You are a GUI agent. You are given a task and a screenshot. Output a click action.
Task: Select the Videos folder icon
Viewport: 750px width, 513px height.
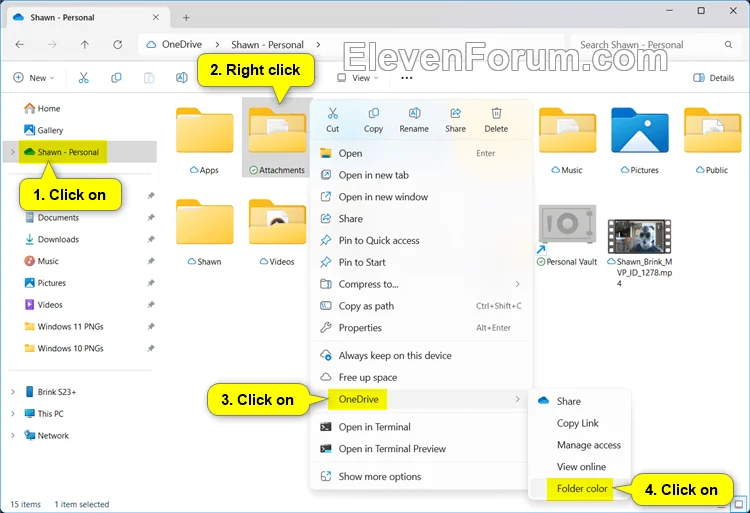(x=277, y=221)
